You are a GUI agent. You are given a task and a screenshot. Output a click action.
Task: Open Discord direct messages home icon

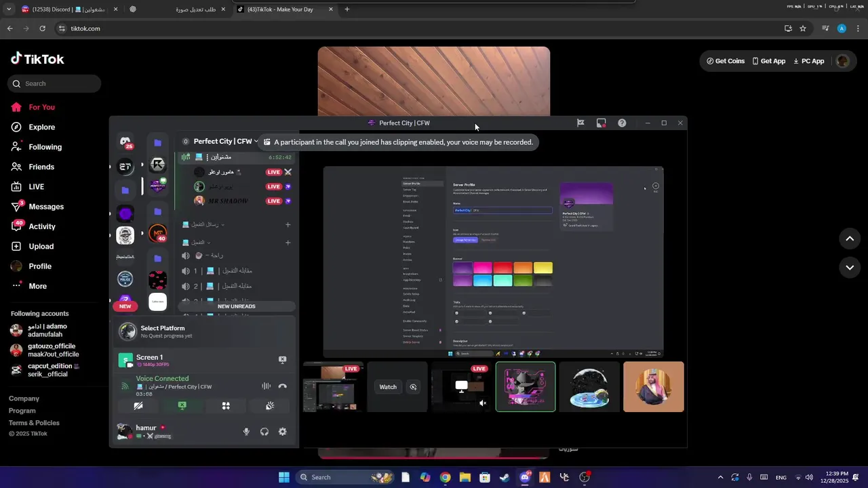[x=125, y=142]
